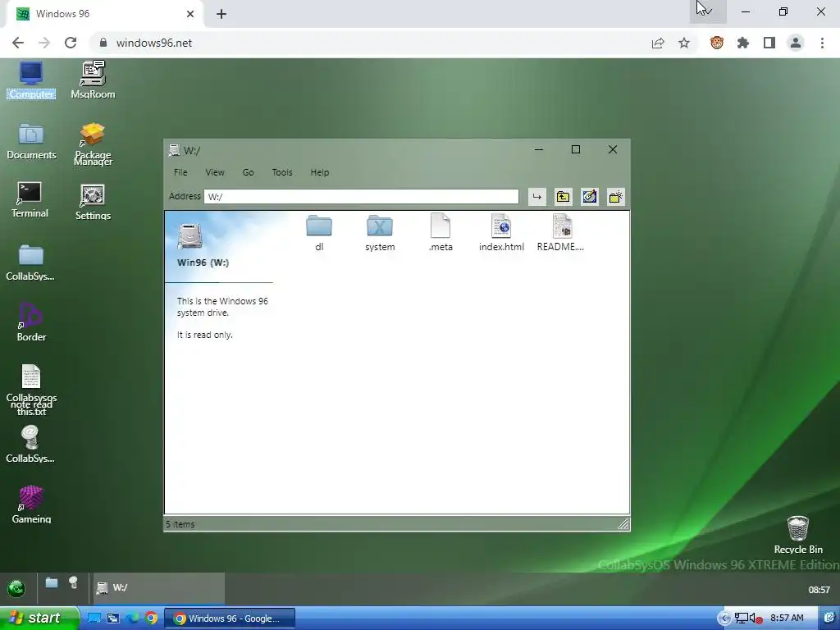The height and width of the screenshot is (630, 840).
Task: Open the Chrome profile avatar
Action: [x=796, y=43]
